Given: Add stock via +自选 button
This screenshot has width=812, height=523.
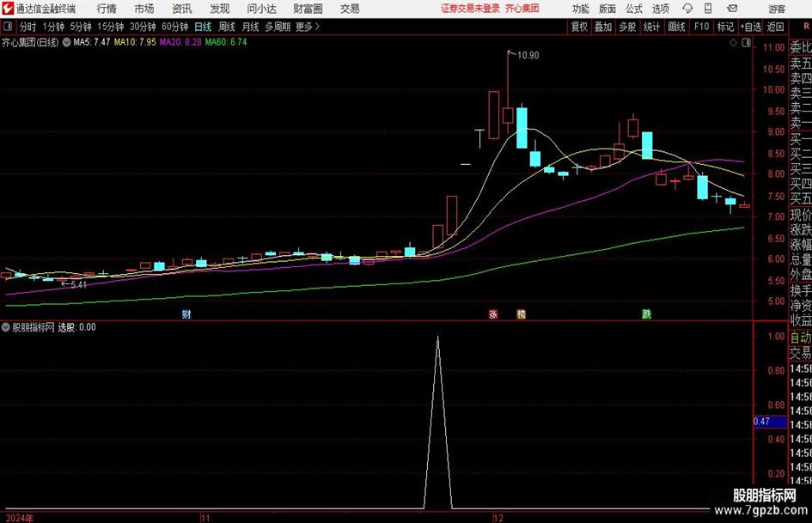Looking at the screenshot, I should coord(751,27).
